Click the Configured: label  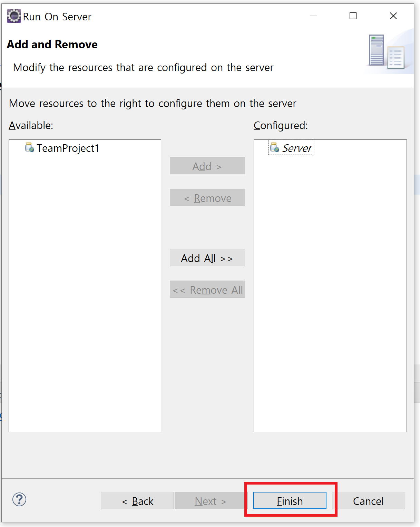pos(281,125)
